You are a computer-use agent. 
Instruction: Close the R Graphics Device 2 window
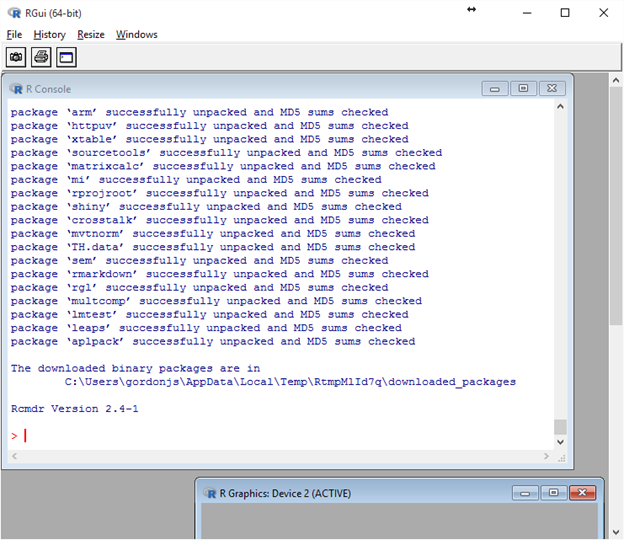[581, 493]
